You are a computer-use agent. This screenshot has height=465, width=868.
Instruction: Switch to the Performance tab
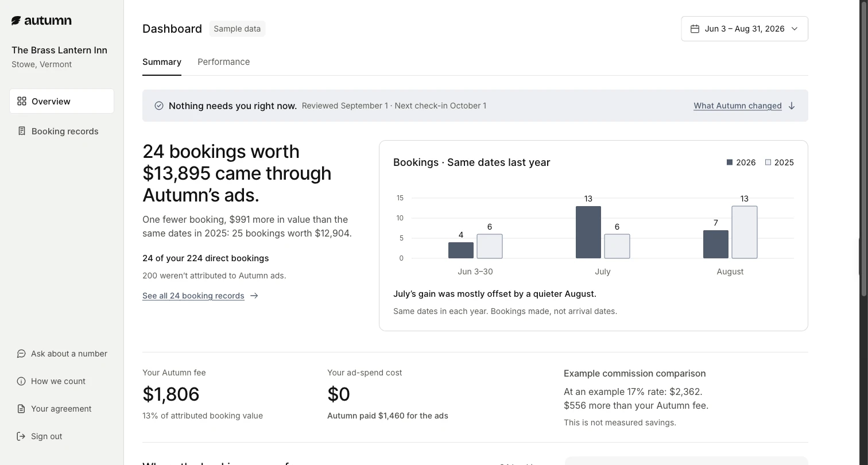223,62
